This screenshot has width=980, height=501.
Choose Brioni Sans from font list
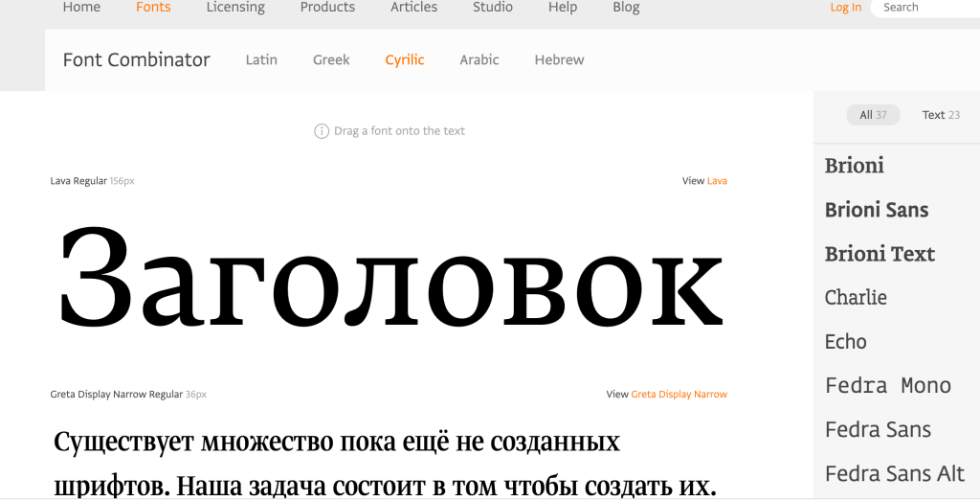tap(877, 210)
